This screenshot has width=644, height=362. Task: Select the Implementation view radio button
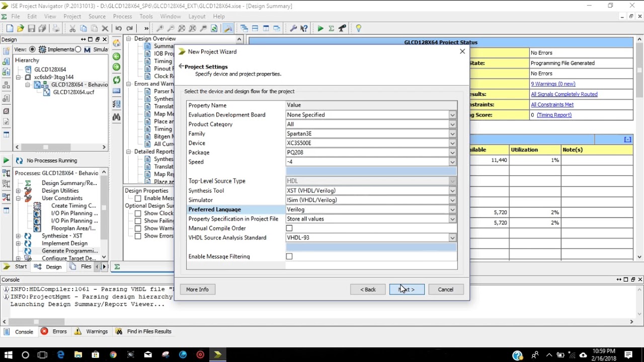pyautogui.click(x=32, y=49)
